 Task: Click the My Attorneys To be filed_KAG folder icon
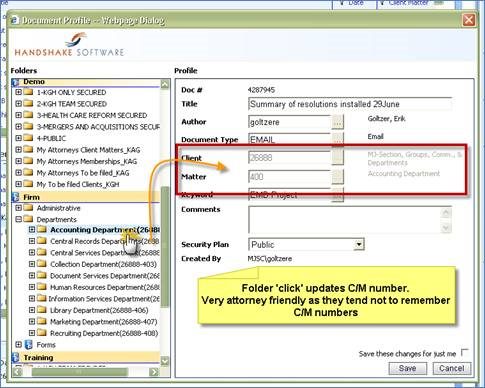pos(28,173)
